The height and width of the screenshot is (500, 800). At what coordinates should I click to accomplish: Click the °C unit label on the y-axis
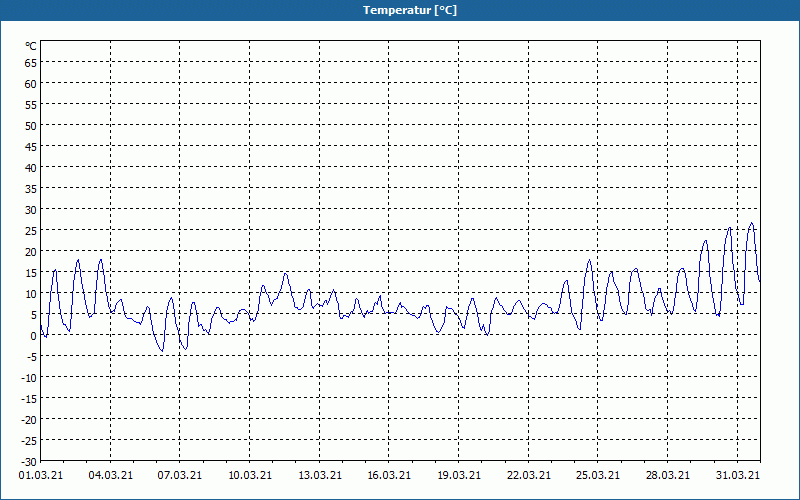31,46
